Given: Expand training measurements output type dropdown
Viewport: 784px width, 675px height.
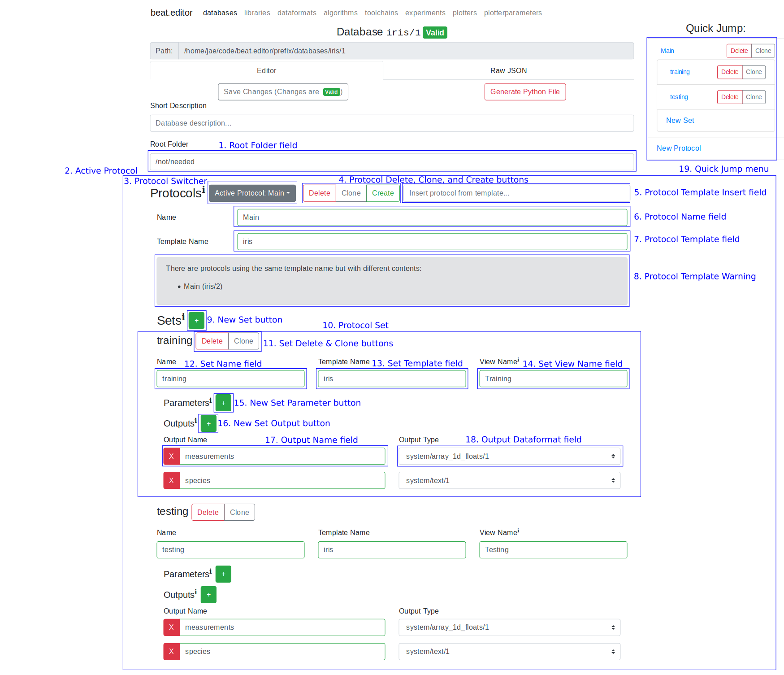Looking at the screenshot, I should coord(509,456).
